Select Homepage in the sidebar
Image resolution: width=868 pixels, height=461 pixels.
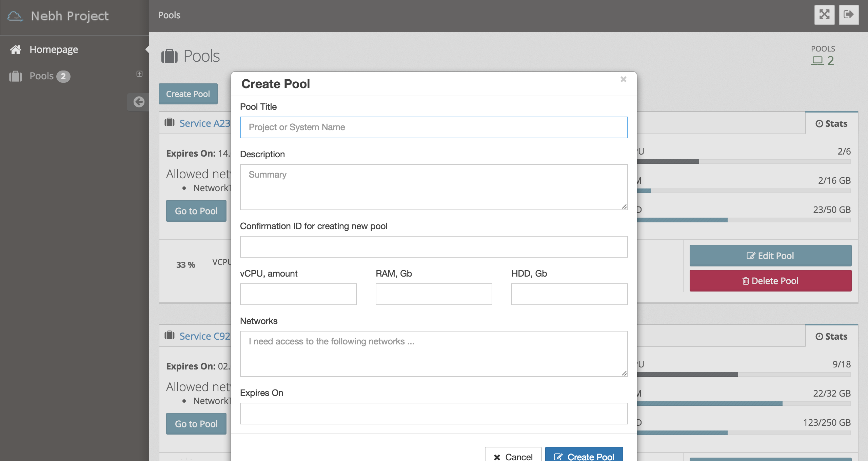pos(54,50)
